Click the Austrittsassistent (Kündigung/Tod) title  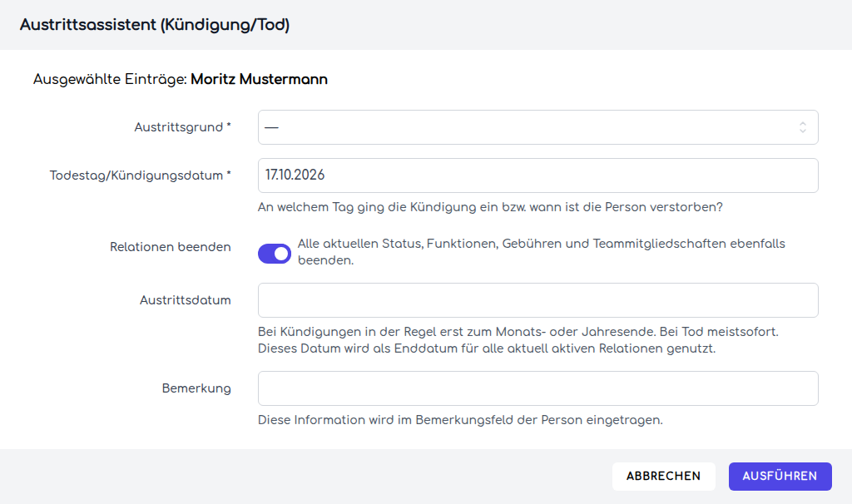155,25
